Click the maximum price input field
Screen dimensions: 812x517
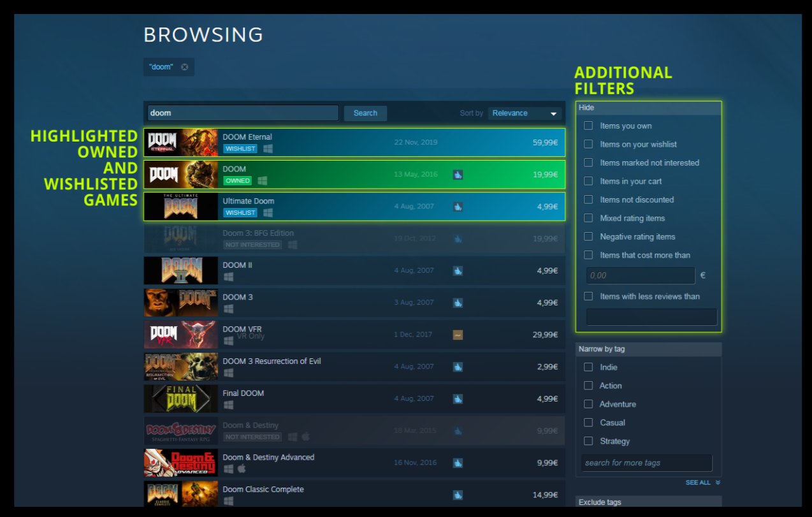(640, 275)
